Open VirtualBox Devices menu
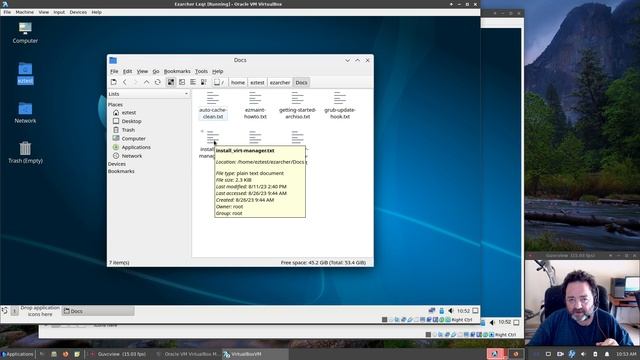This screenshot has height=360, width=640. tap(78, 12)
